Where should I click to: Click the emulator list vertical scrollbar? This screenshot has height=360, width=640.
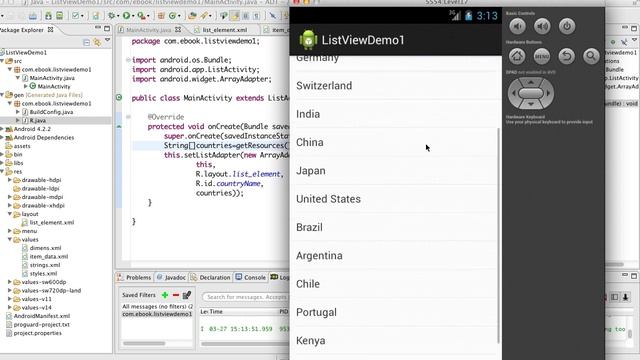pos(498,236)
